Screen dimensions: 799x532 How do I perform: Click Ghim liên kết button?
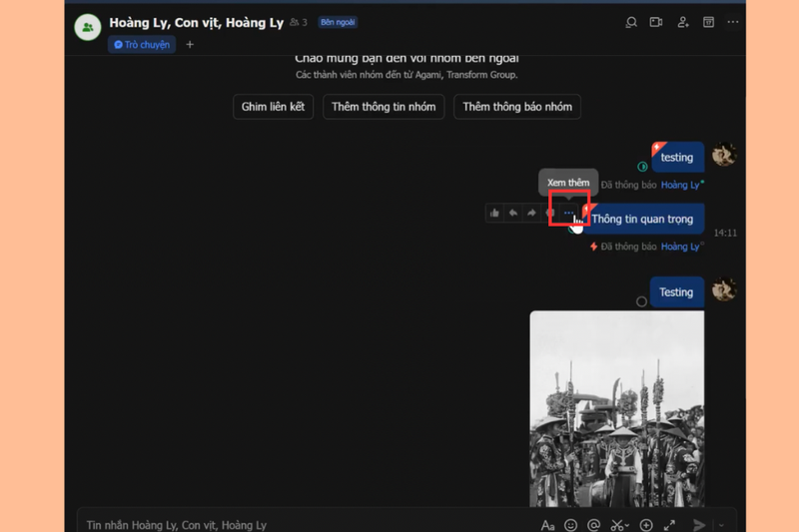click(273, 107)
